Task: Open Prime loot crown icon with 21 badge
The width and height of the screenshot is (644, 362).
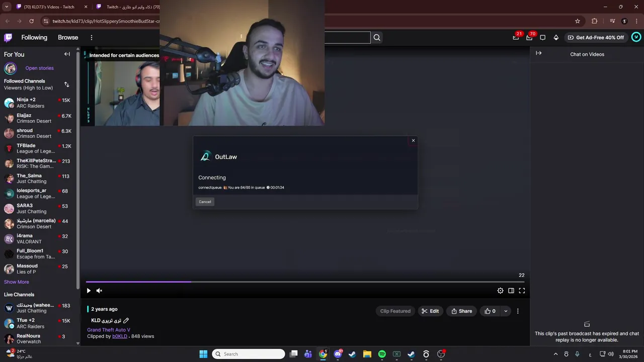Action: click(x=516, y=37)
